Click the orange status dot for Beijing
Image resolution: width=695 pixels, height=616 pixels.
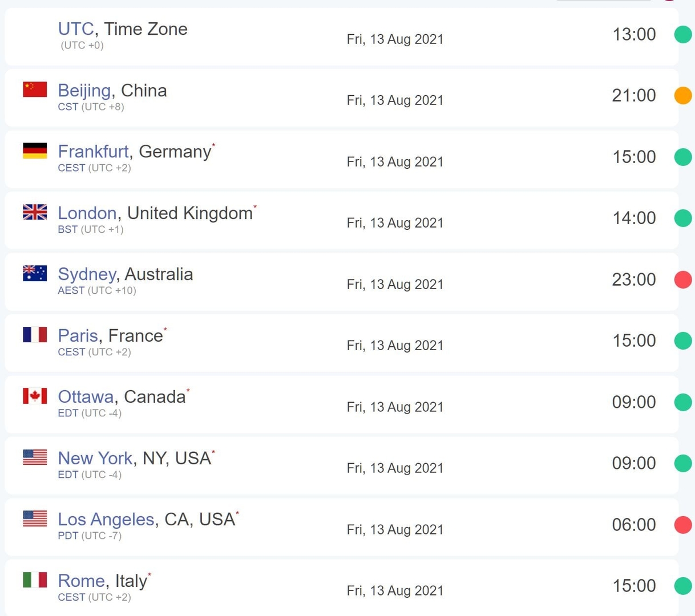(683, 95)
